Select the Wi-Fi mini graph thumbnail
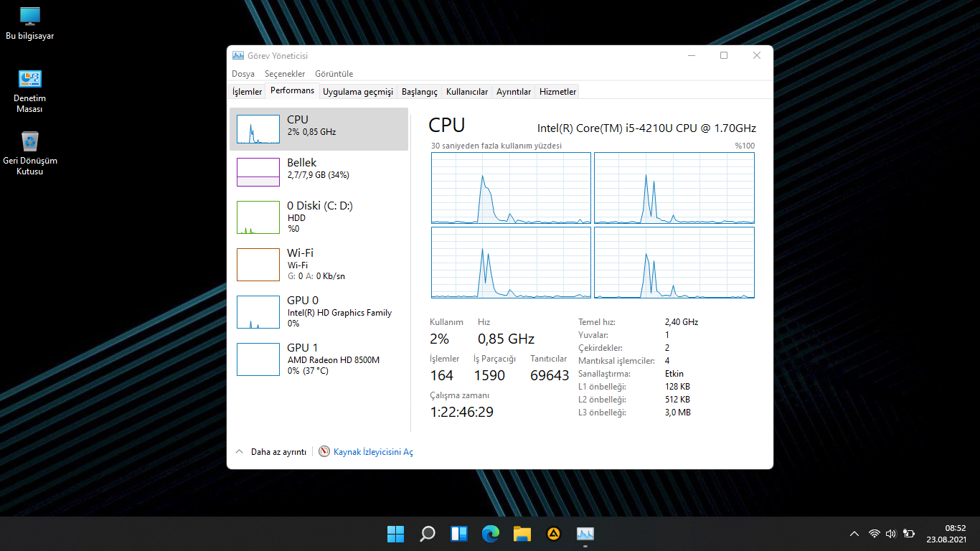 click(x=258, y=265)
